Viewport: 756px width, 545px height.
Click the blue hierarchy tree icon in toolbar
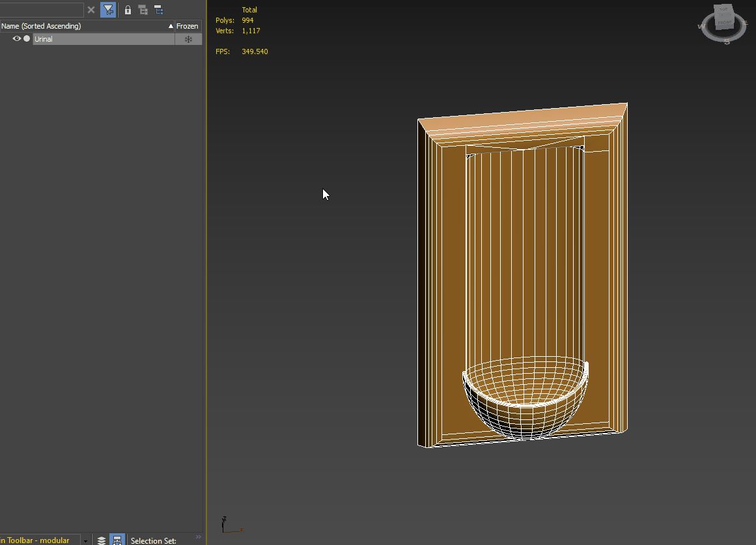pos(158,10)
